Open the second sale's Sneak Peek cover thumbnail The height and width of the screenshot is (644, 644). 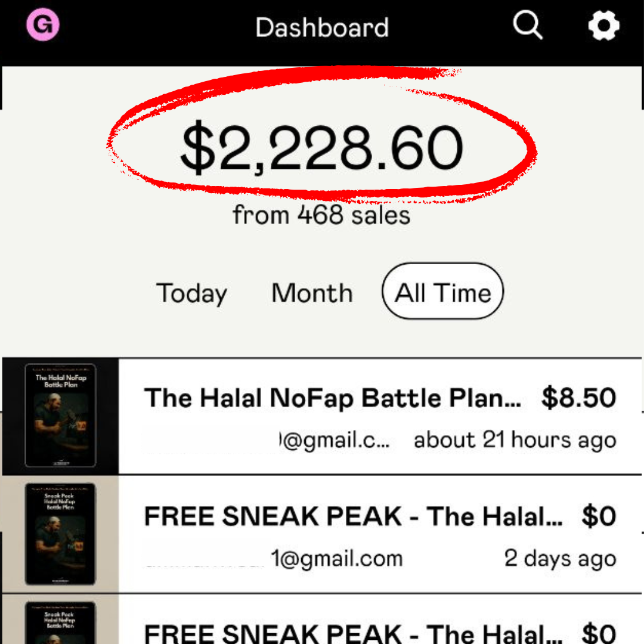pos(60,534)
